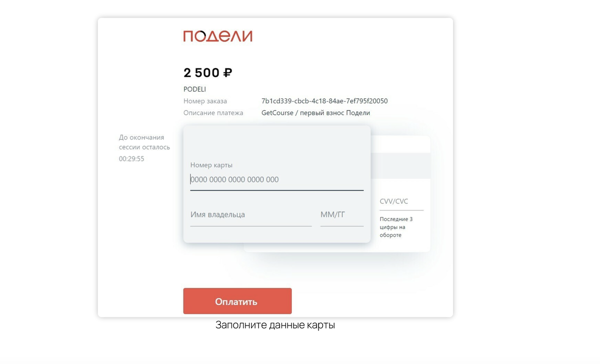Click the Номер заказа label

pyautogui.click(x=205, y=101)
